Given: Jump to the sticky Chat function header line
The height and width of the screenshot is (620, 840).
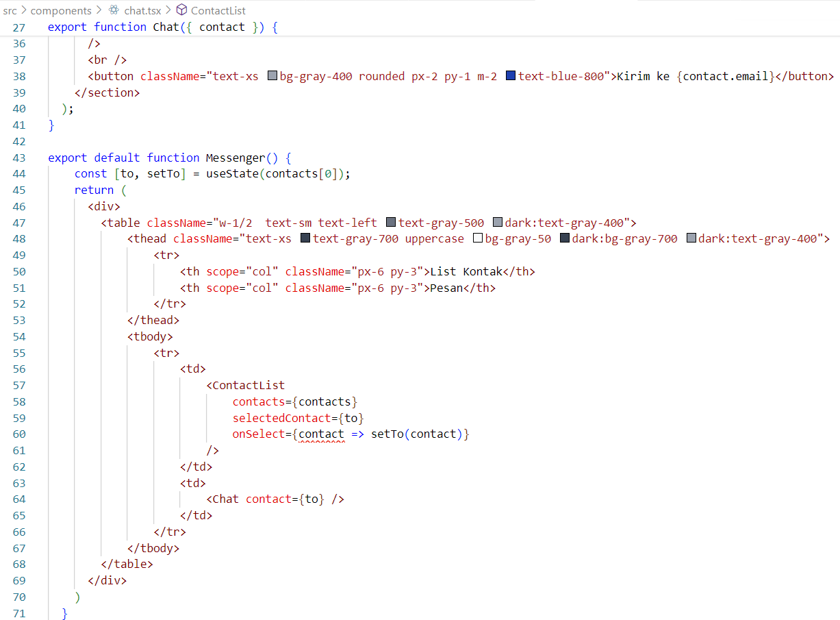Looking at the screenshot, I should pos(164,27).
